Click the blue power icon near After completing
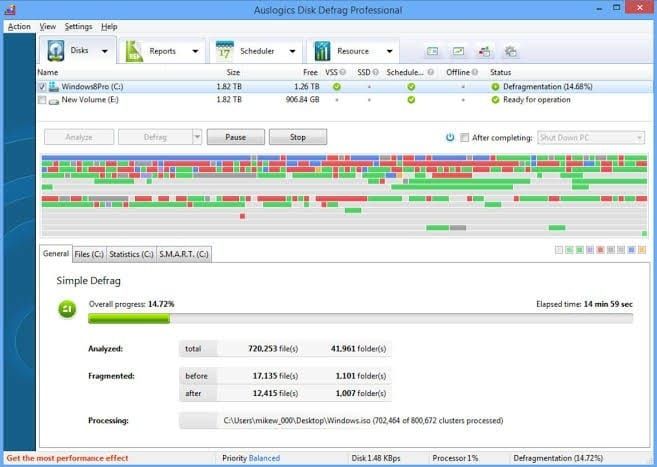 tap(450, 137)
